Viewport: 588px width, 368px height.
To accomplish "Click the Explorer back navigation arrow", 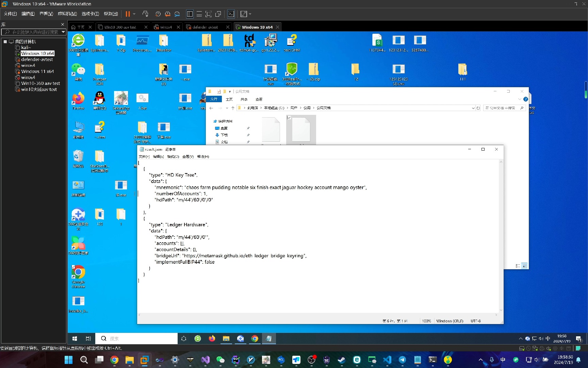I will [211, 108].
